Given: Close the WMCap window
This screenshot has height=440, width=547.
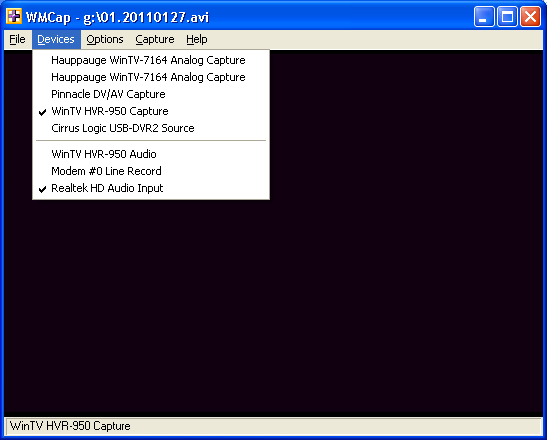Looking at the screenshot, I should tap(530, 16).
